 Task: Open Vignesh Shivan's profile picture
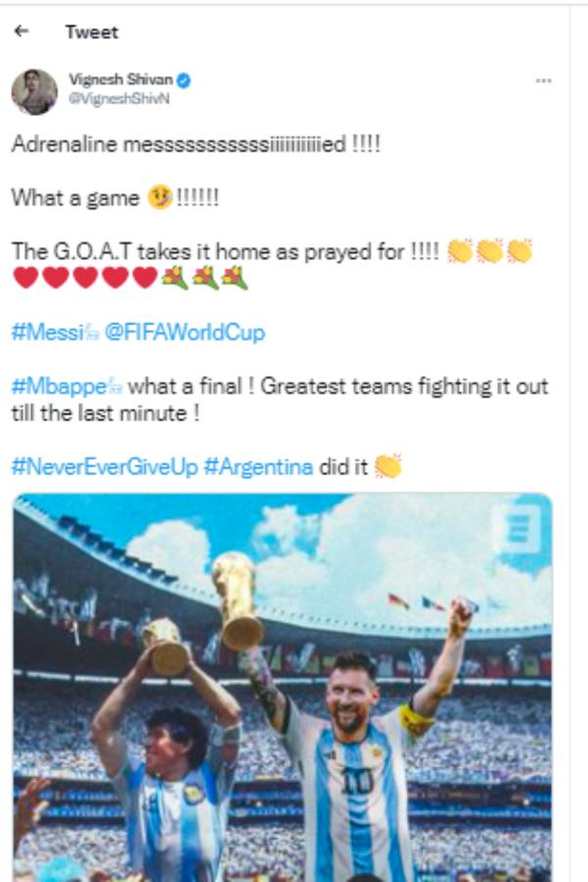(34, 92)
